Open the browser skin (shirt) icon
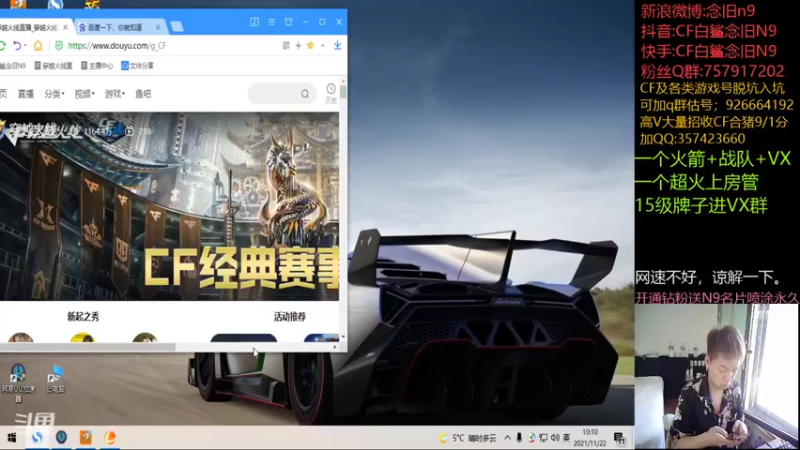Screen dimensions: 800x450 [x=288, y=22]
